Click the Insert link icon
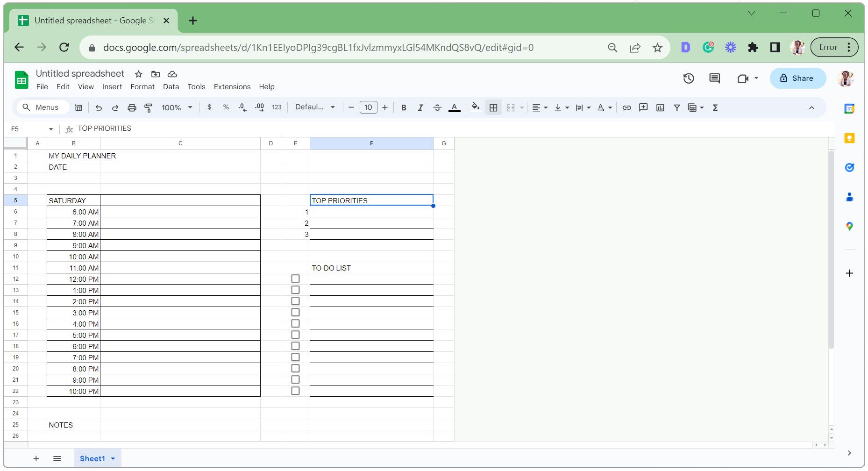This screenshot has width=868, height=471. coord(626,107)
